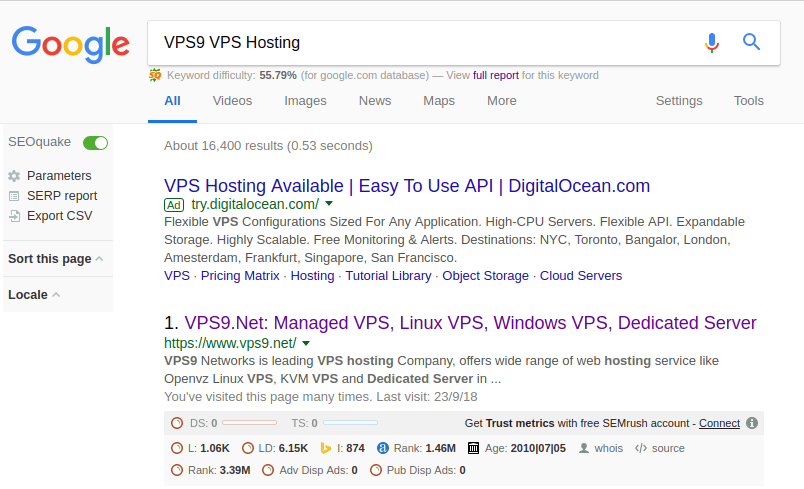Click the SEOquake Parameters gear icon
The width and height of the screenshot is (804, 489).
pyautogui.click(x=14, y=176)
